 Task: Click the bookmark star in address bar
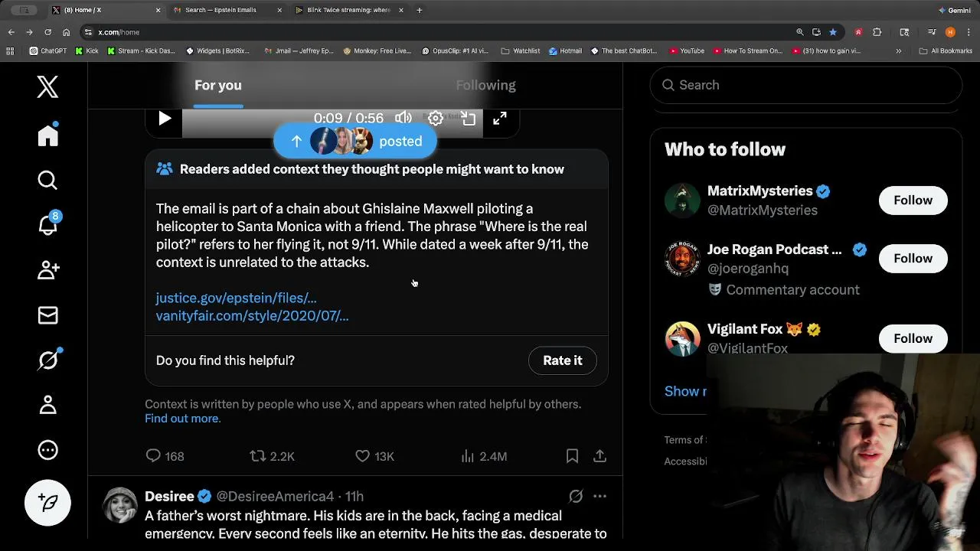pos(832,32)
